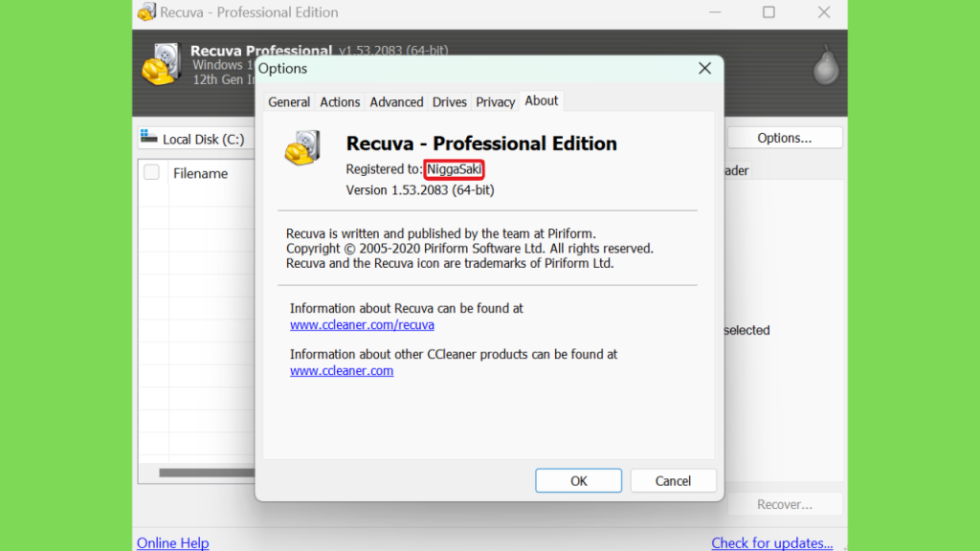The image size is (980, 551).
Task: Click the Recover... button
Action: (x=785, y=504)
